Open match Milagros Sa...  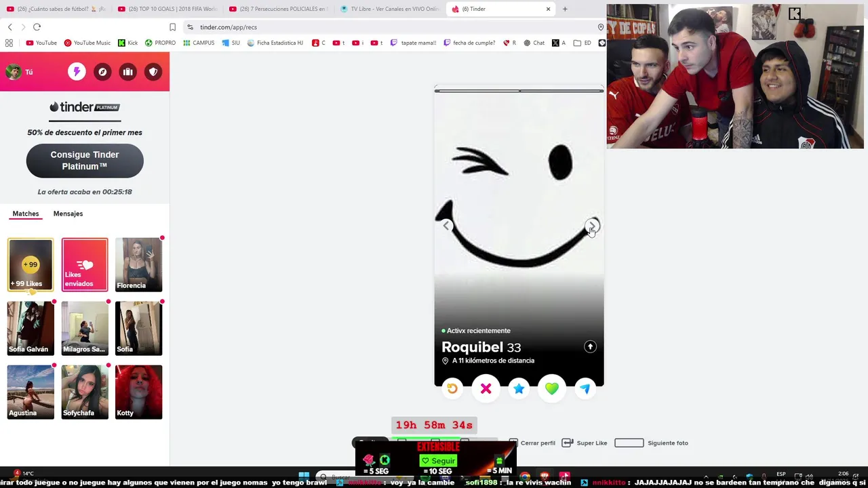[85, 329]
